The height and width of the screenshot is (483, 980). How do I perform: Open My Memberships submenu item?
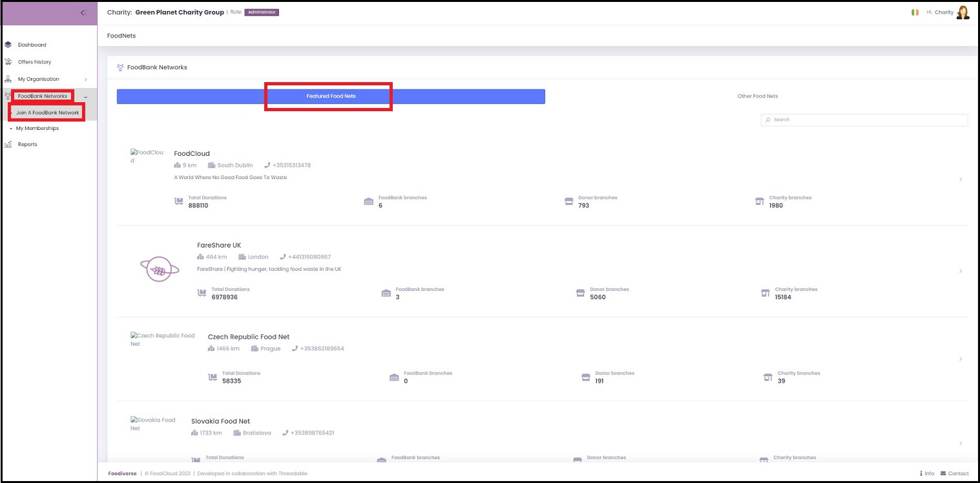37,129
